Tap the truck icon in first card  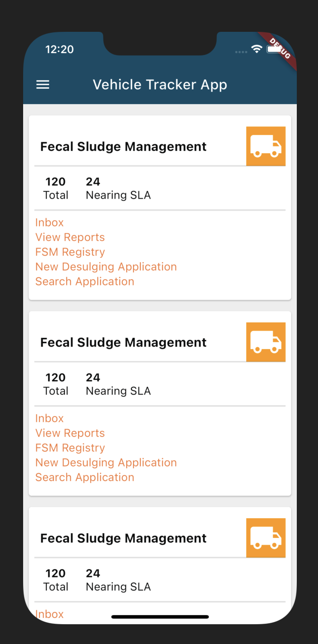coord(266,147)
